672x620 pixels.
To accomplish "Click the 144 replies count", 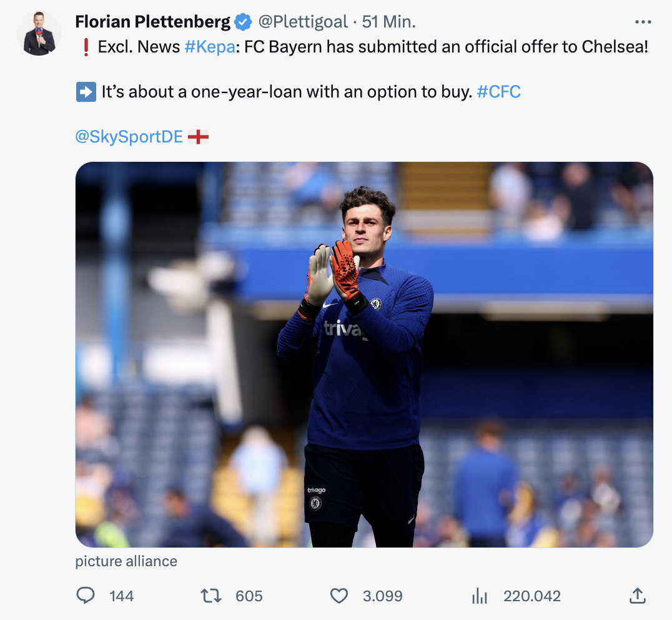I will (121, 596).
